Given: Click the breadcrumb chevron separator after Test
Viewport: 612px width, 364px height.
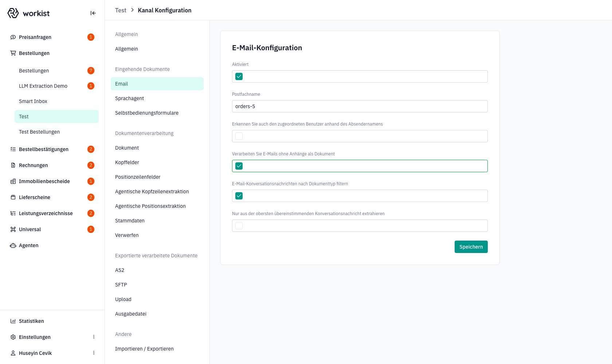Looking at the screenshot, I should pyautogui.click(x=132, y=10).
